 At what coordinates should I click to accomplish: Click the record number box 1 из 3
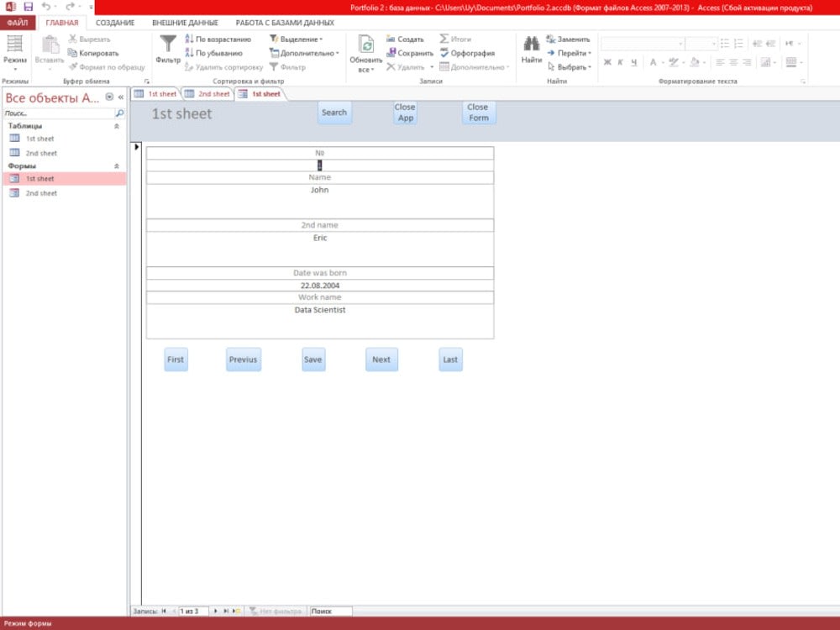193,611
